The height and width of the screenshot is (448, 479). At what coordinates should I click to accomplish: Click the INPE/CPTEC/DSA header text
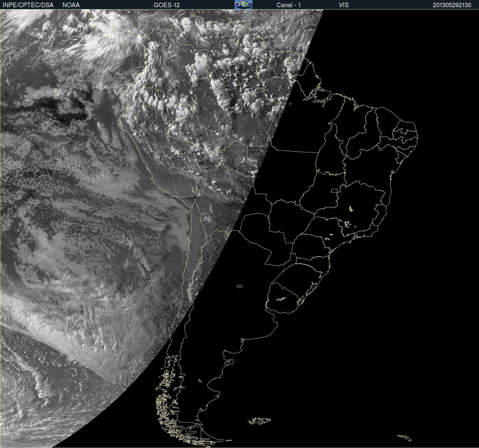click(x=28, y=5)
